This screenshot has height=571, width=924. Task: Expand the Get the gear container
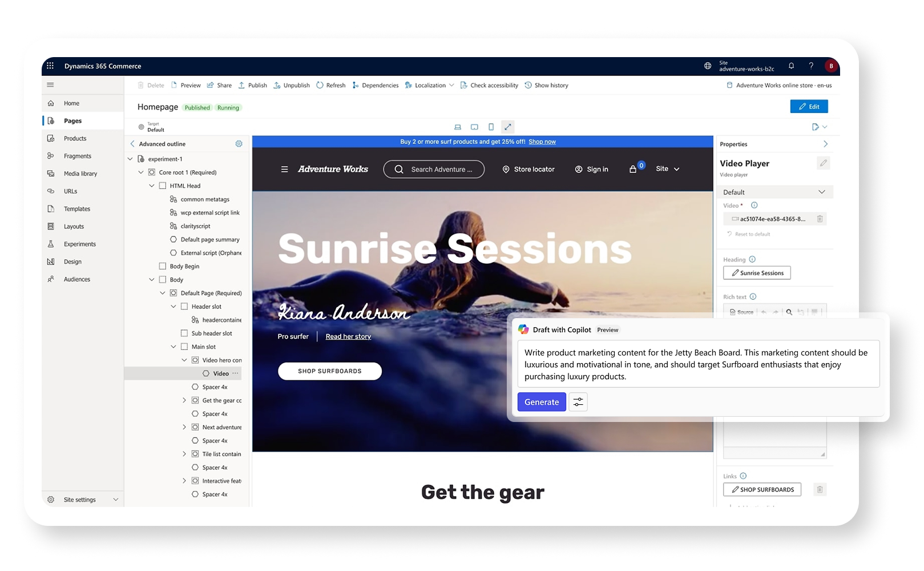pos(184,400)
